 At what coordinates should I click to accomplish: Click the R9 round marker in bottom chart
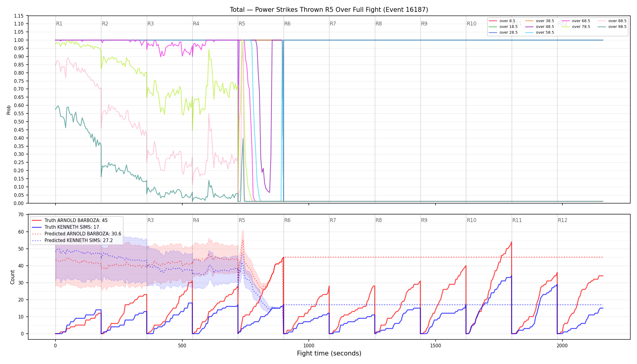[424, 220]
